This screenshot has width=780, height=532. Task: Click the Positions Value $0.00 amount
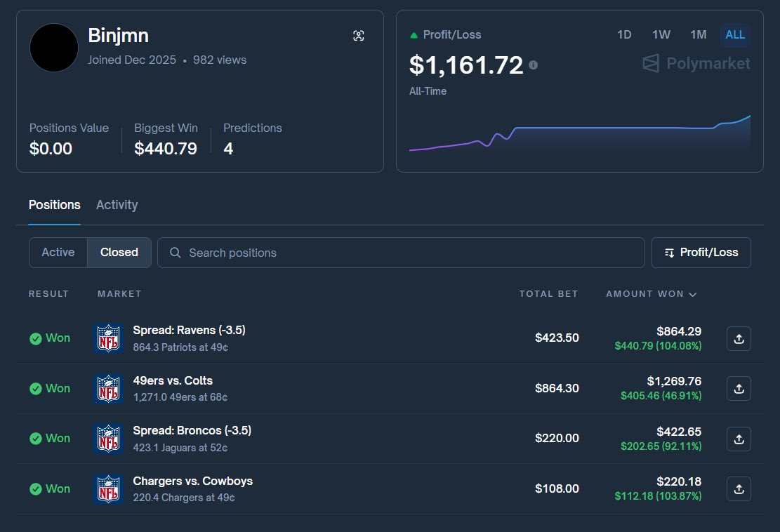(51, 149)
